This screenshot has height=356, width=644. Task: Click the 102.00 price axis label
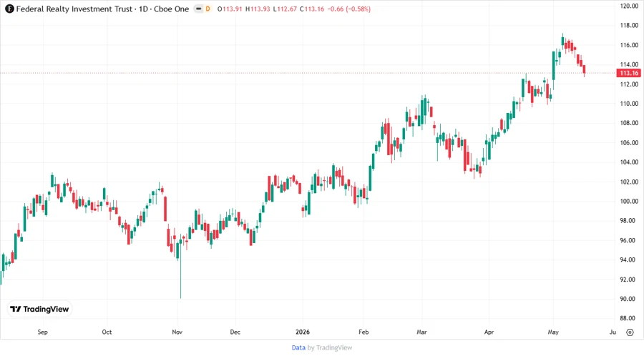click(629, 182)
